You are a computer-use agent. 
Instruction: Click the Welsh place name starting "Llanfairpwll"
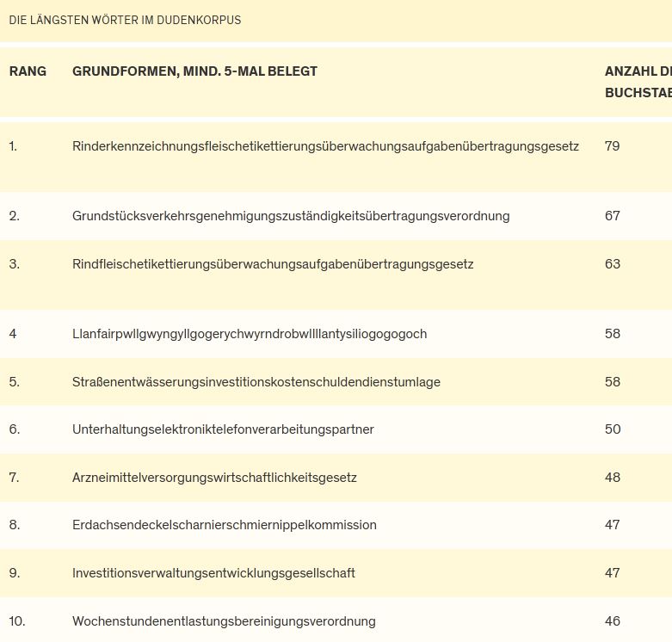pyautogui.click(x=250, y=334)
